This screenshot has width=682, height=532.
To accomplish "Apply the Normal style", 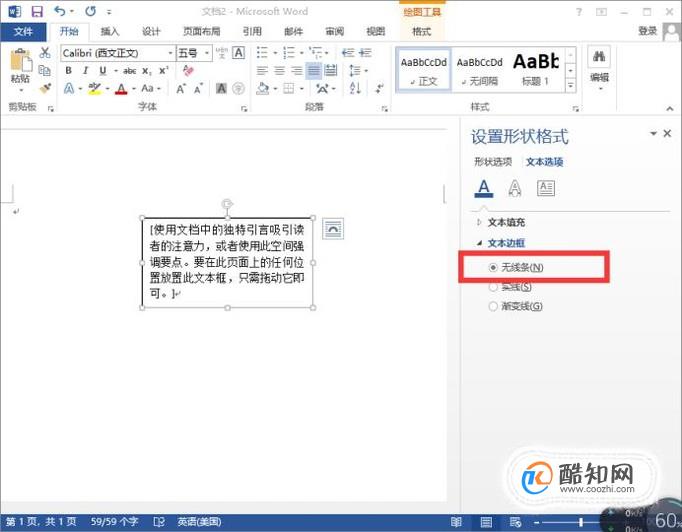I will coord(424,70).
